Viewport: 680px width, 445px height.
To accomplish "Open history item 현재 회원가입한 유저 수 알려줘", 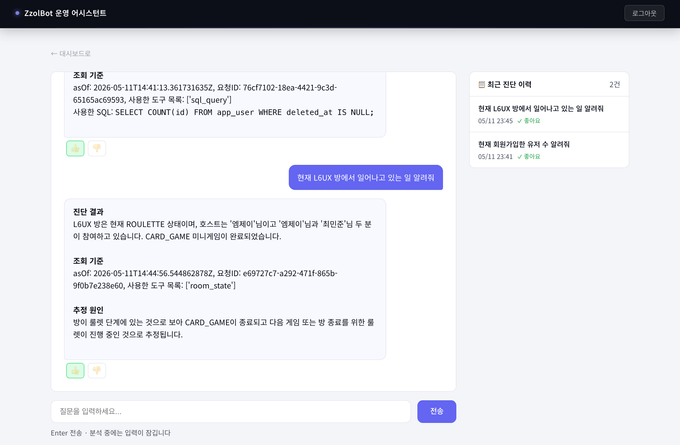I will click(x=549, y=150).
